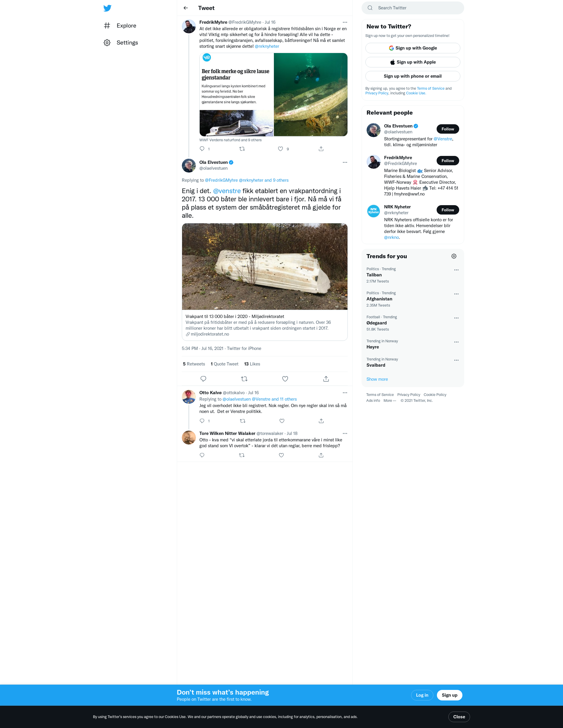563x728 pixels.
Task: Open Trends for you settings gear
Action: 454,256
